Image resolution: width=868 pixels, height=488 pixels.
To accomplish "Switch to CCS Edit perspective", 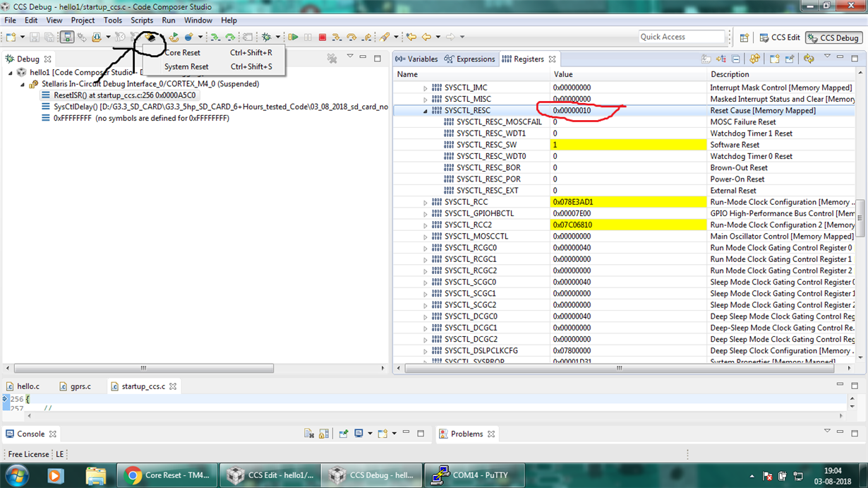I will point(780,37).
